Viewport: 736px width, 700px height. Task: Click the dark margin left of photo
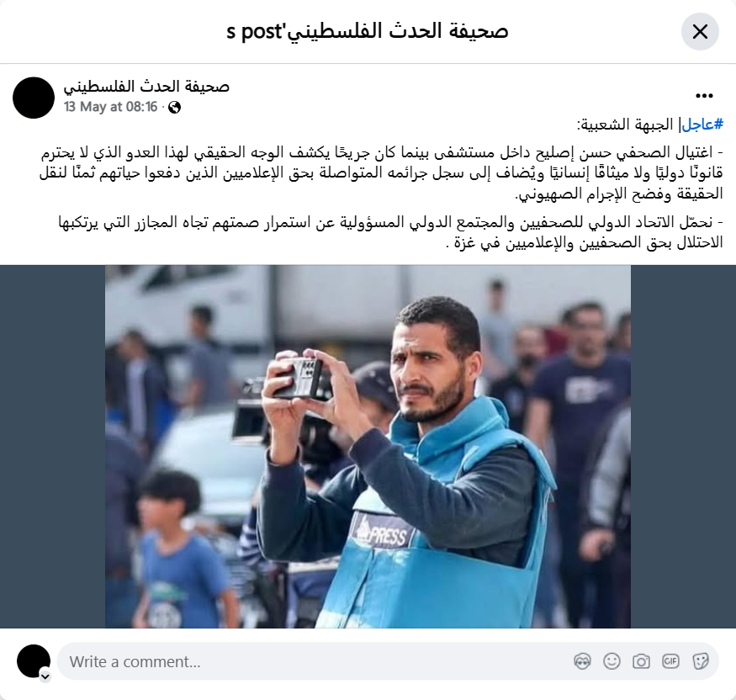(52, 447)
